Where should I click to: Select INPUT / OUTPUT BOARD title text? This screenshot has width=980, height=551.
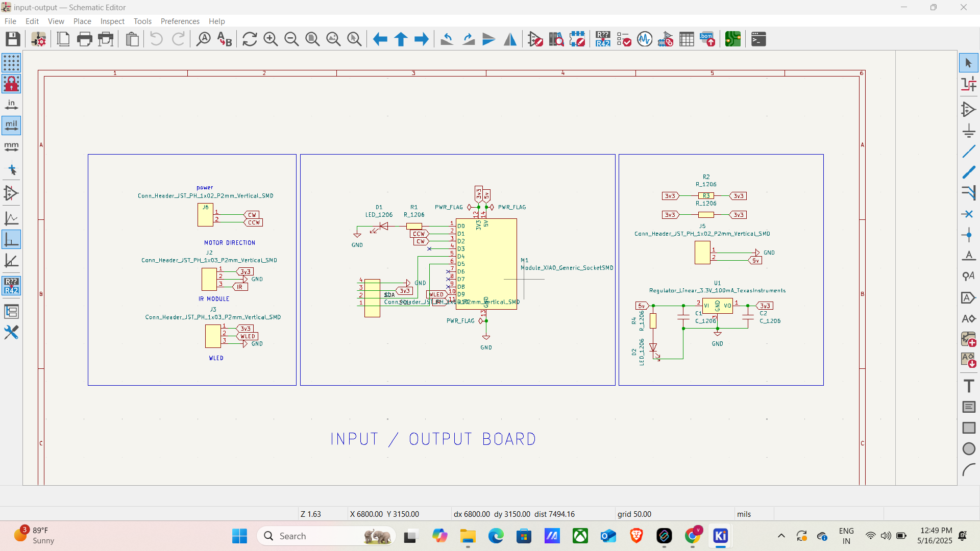[x=433, y=439]
